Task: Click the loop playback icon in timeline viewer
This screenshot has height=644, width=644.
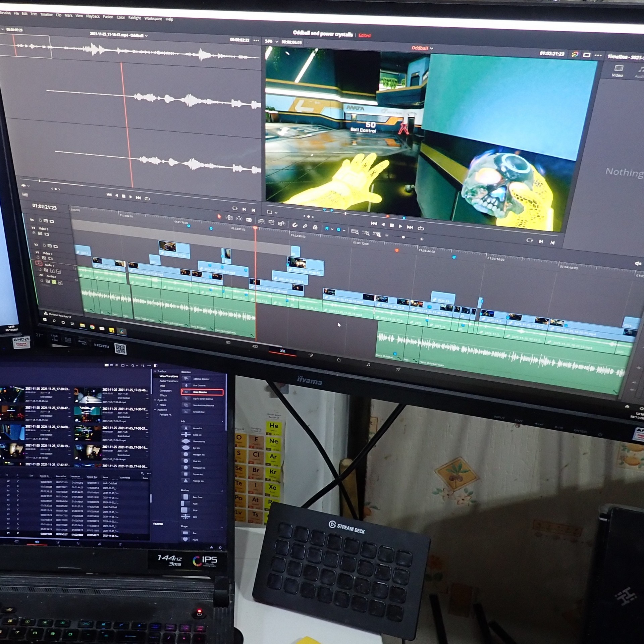Action: [421, 228]
